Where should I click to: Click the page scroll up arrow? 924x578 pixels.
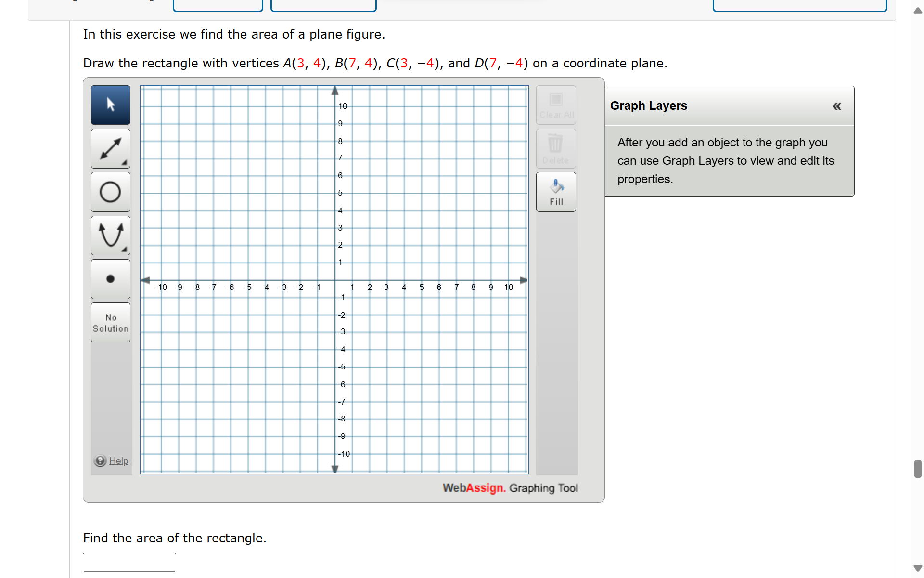coord(918,11)
